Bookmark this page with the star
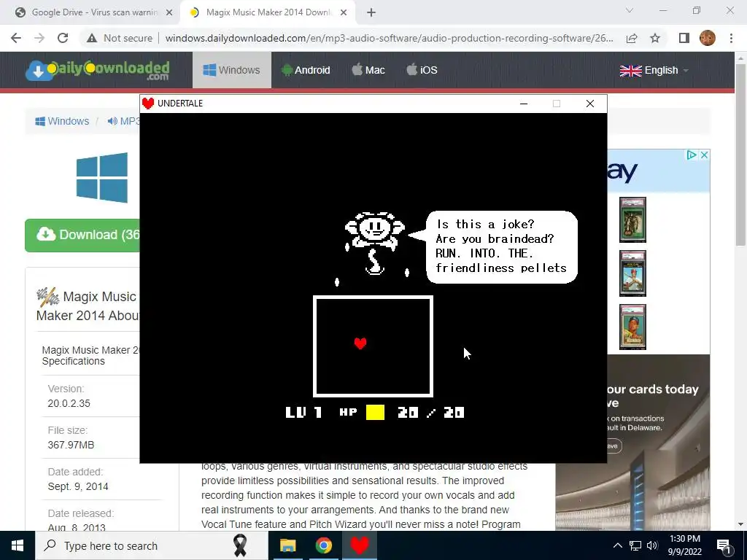Viewport: 747px width, 560px height. pos(656,38)
